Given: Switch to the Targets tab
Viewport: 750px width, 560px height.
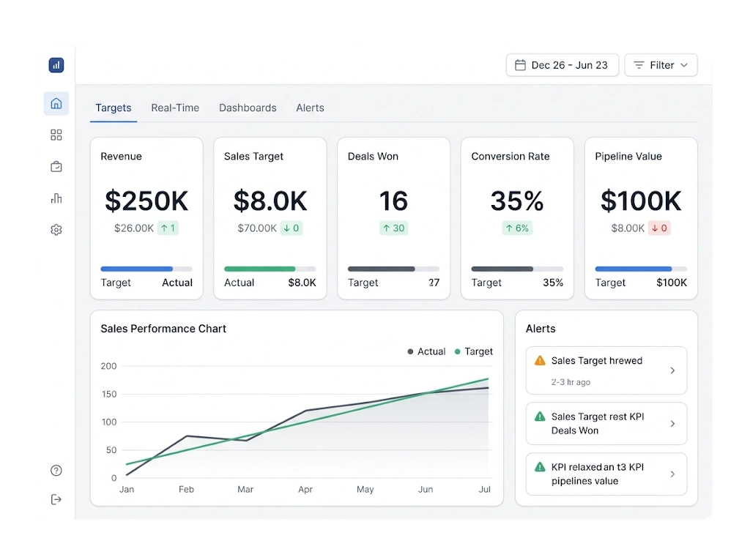Looking at the screenshot, I should click(114, 108).
